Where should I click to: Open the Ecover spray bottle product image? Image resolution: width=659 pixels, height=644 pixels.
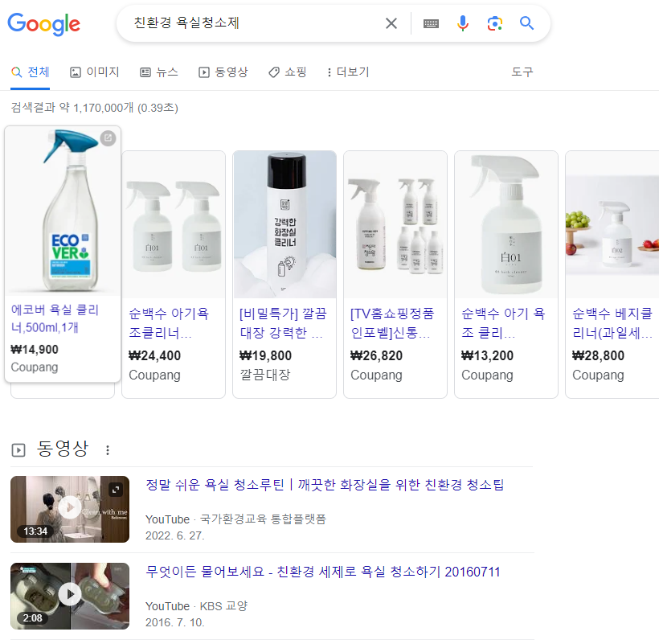[63, 210]
